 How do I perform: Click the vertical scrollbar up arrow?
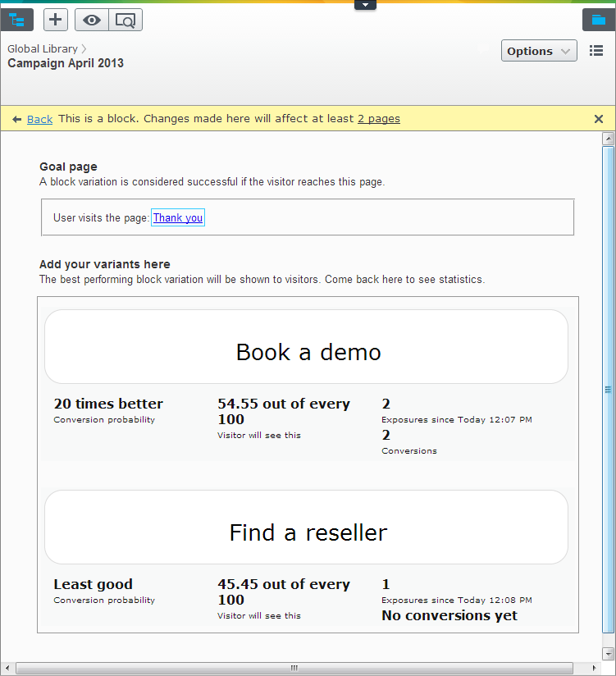pyautogui.click(x=608, y=139)
